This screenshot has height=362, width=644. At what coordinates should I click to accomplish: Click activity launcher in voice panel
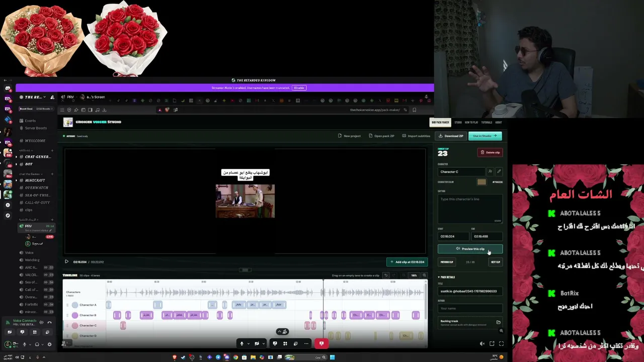click(x=35, y=332)
